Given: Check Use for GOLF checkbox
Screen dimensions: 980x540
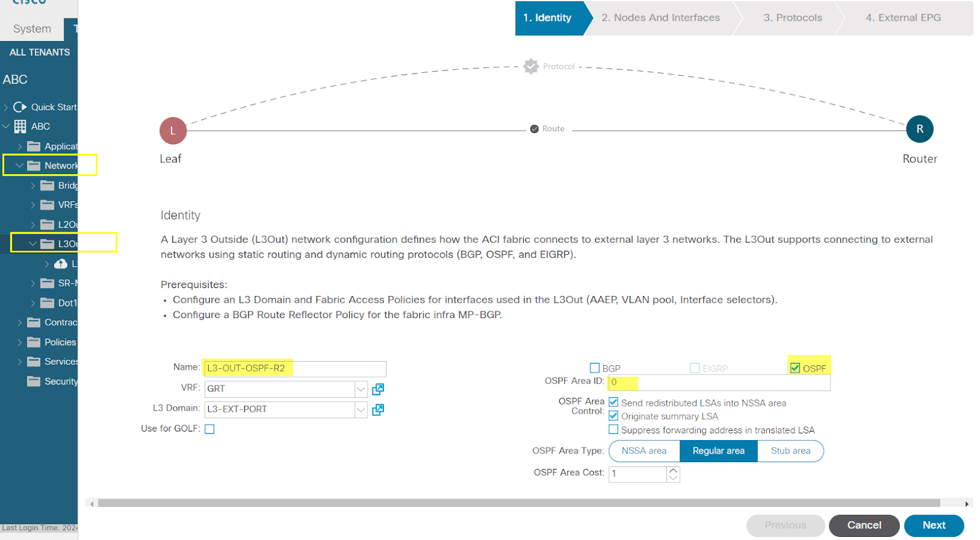Looking at the screenshot, I should [x=209, y=429].
